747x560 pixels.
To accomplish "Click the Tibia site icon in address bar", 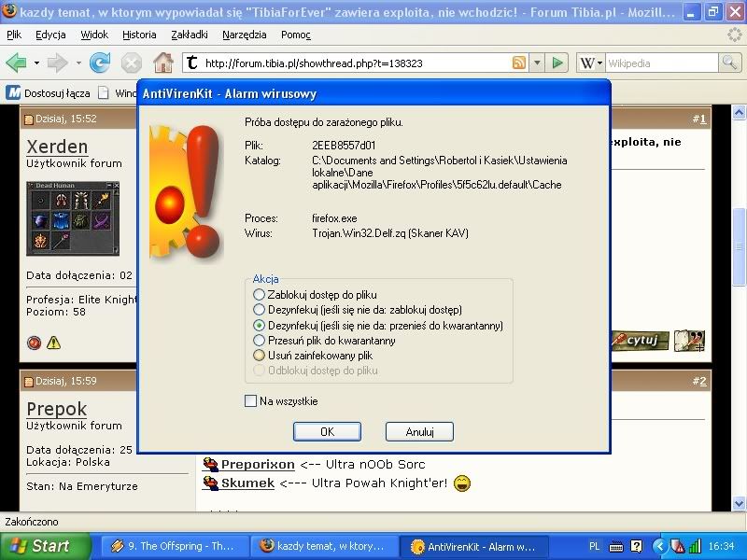I will click(x=192, y=63).
